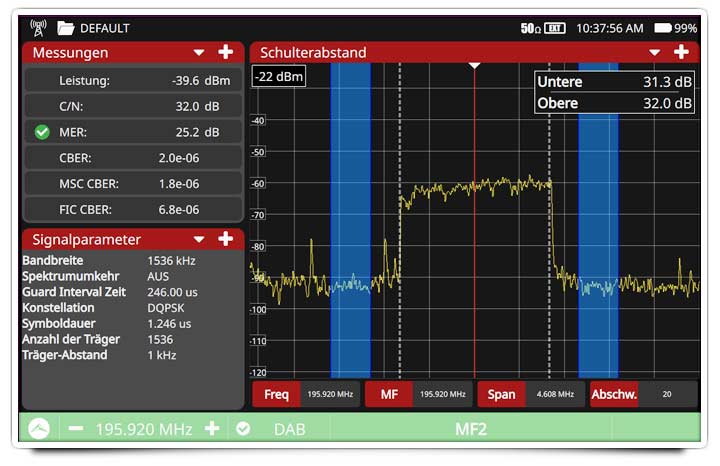Tap the EXT reference indicator

click(x=555, y=28)
